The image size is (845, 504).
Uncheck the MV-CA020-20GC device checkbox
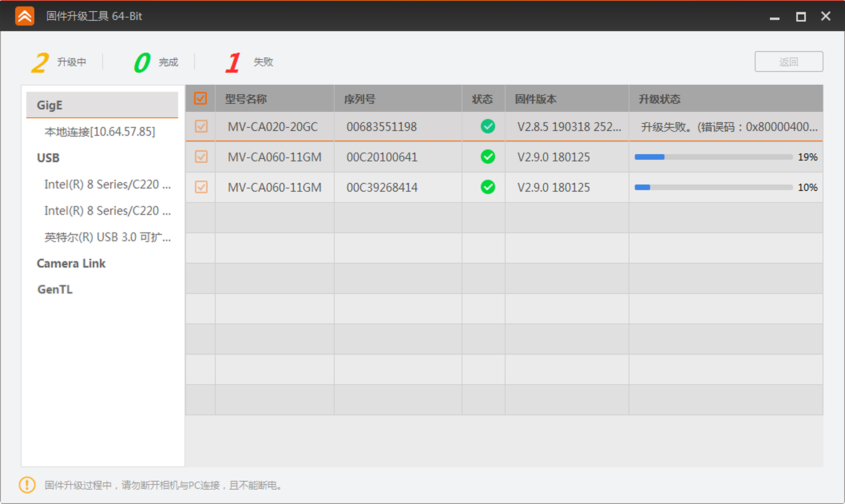pyautogui.click(x=201, y=126)
